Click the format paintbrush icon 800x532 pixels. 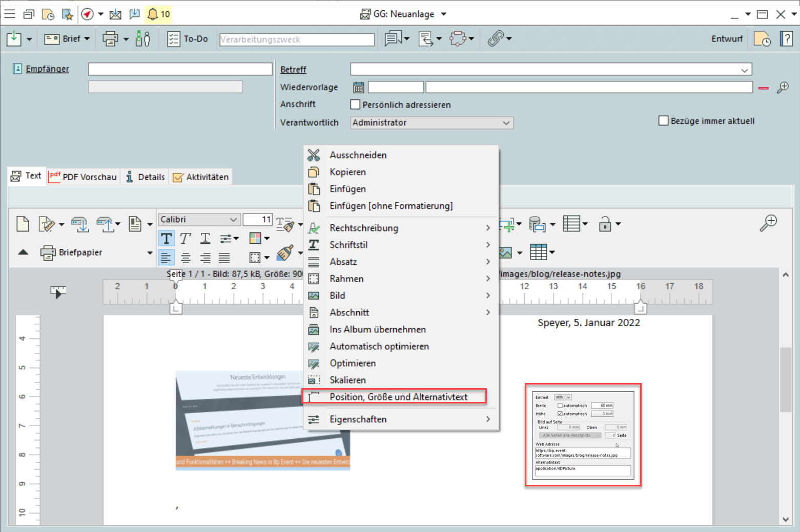click(x=285, y=252)
